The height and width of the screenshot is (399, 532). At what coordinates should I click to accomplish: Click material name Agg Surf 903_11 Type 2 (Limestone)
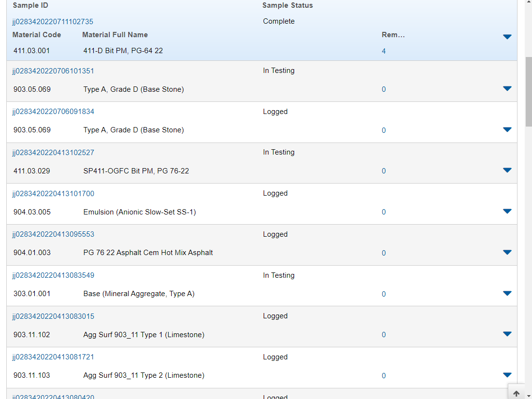(144, 375)
